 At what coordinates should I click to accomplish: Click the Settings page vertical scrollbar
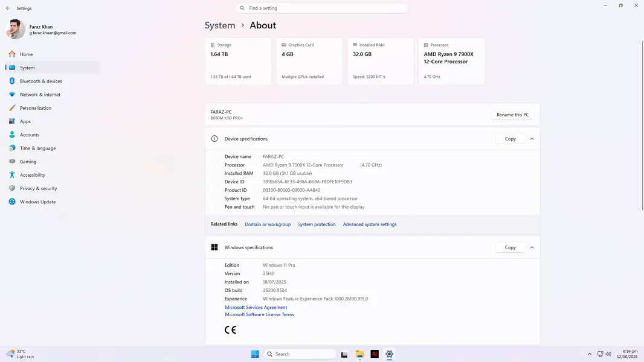point(642,125)
